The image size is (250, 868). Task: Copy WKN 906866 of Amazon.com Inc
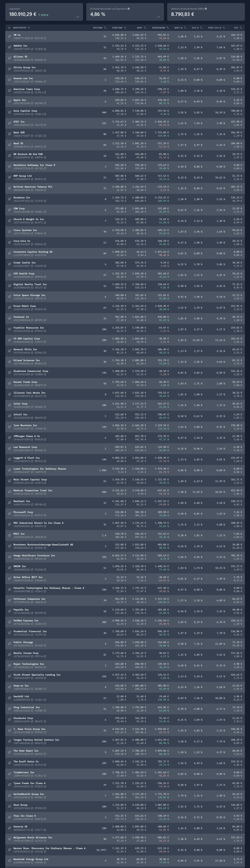pyautogui.click(x=45, y=82)
